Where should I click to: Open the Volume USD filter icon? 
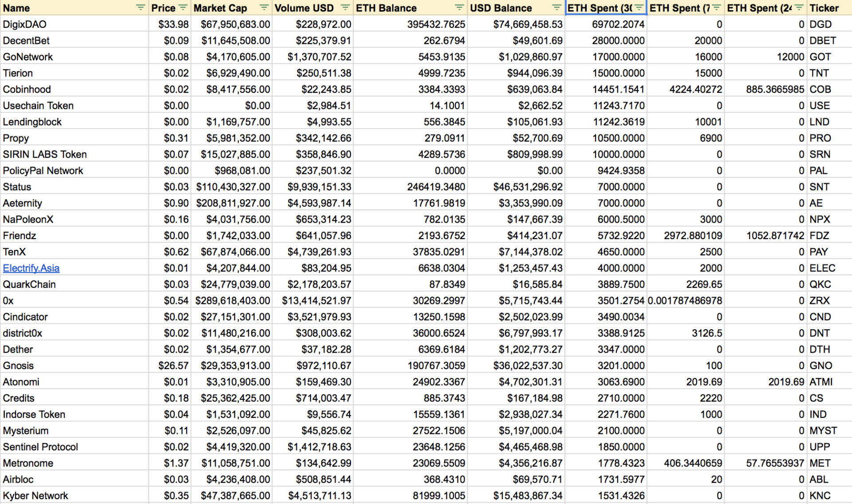(x=345, y=8)
